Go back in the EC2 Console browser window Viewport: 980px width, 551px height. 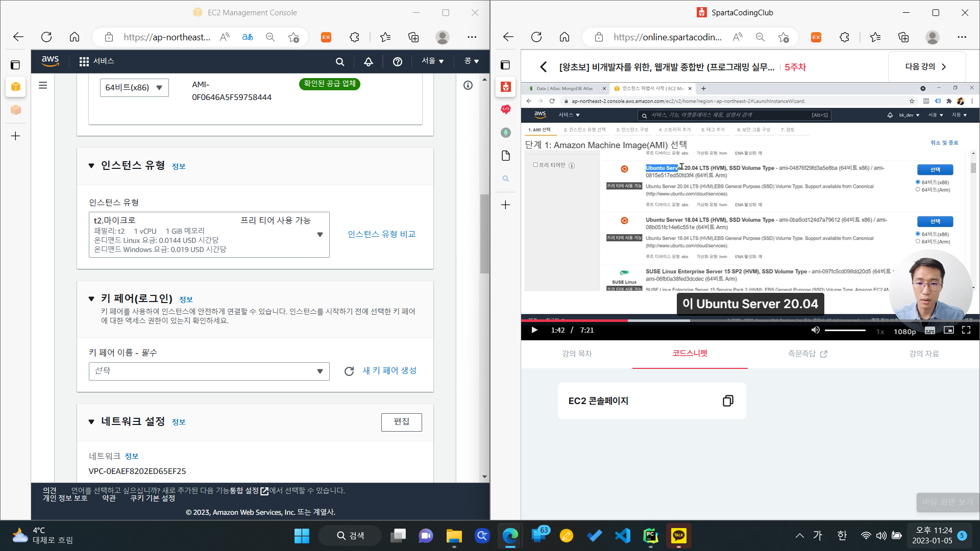click(x=18, y=37)
